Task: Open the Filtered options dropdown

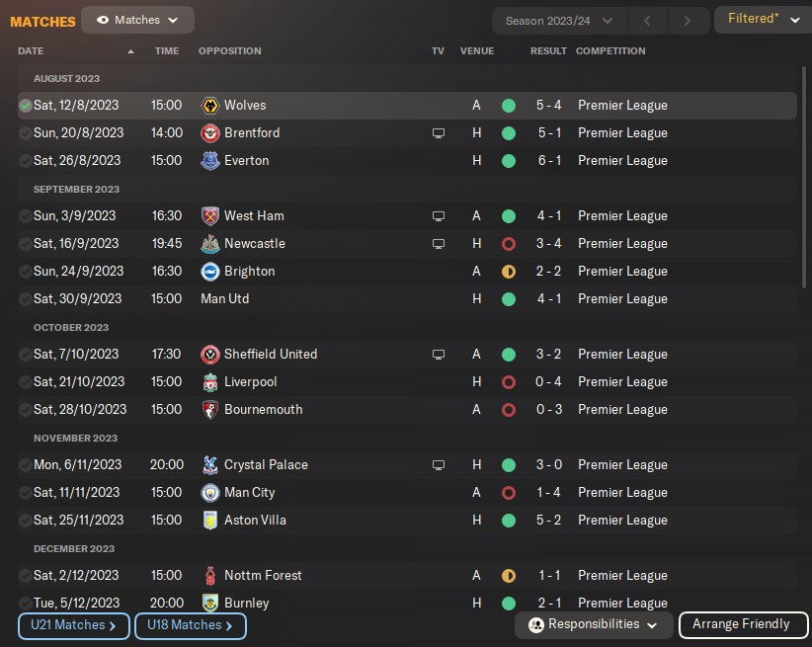Action: (763, 20)
